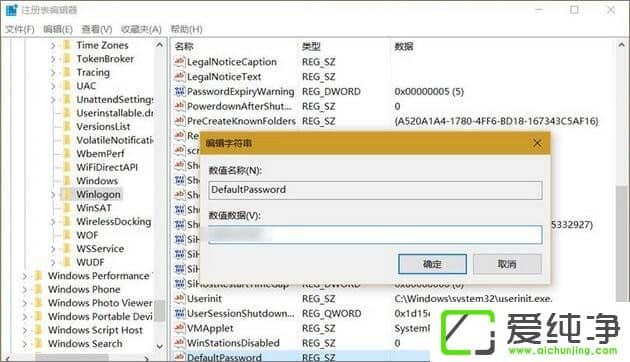The width and height of the screenshot is (630, 362).
Task: Click the 数据 column header
Action: (x=404, y=47)
